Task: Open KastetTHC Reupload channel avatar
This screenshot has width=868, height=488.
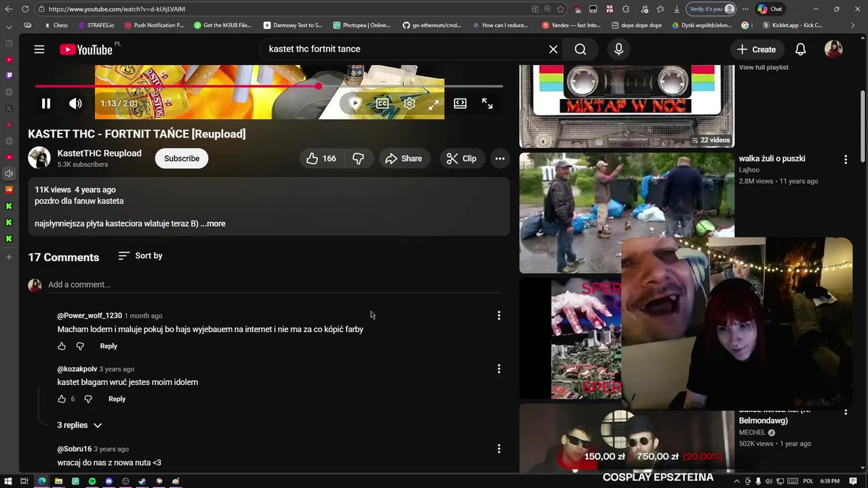Action: click(39, 158)
